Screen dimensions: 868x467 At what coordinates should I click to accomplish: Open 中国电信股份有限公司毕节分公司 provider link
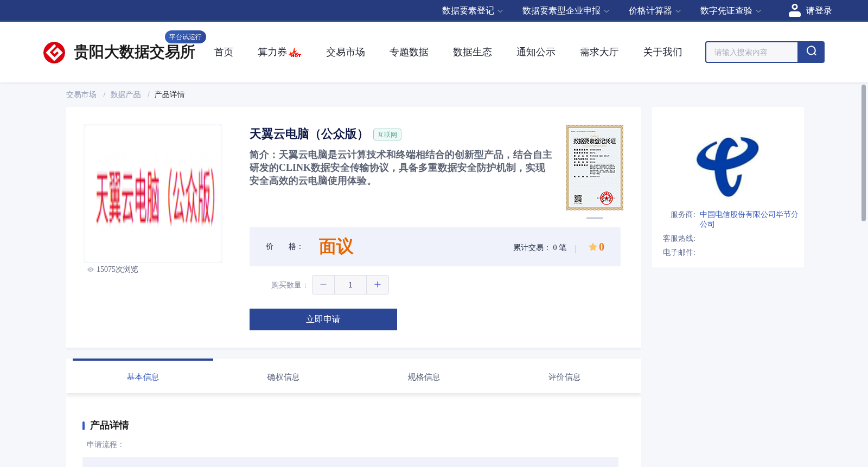tap(749, 219)
